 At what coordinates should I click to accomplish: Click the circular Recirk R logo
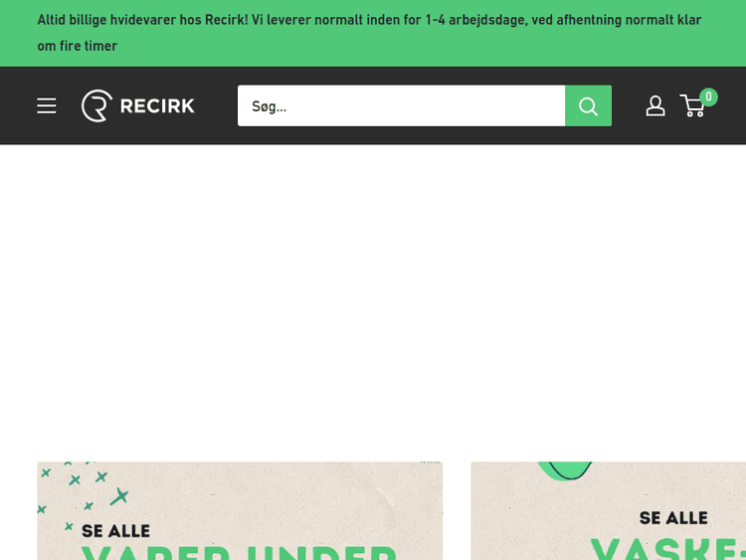click(x=96, y=105)
